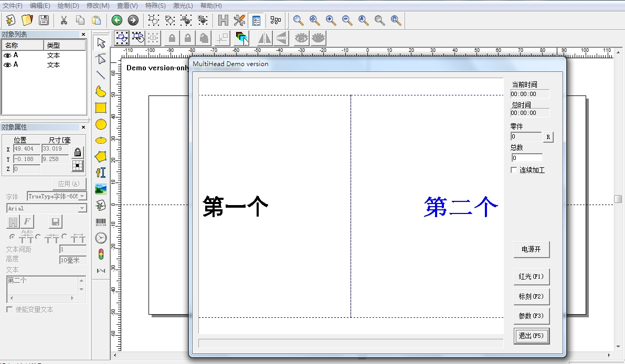The image size is (625, 364).
Task: Click the 参数(F3) parameters button
Action: point(532,316)
